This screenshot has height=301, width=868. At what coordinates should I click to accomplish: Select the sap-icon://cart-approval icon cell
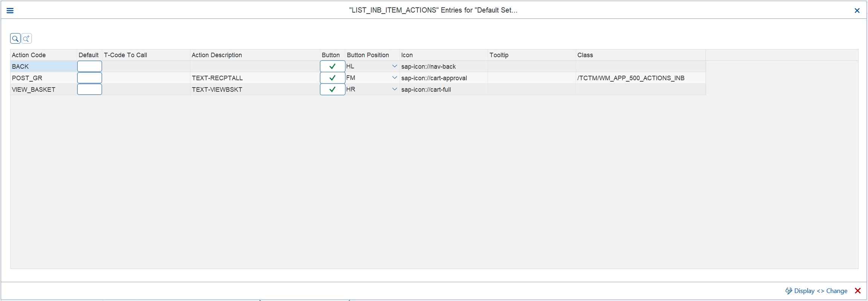point(434,78)
